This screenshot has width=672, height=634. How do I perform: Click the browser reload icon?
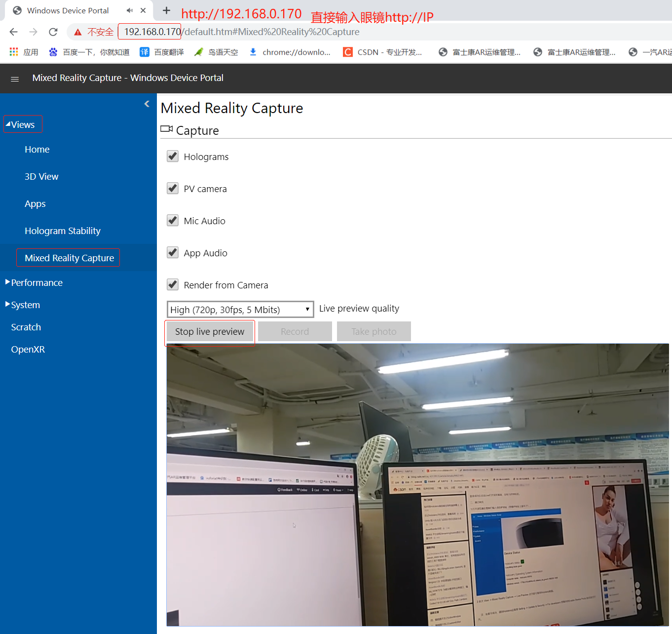point(53,32)
